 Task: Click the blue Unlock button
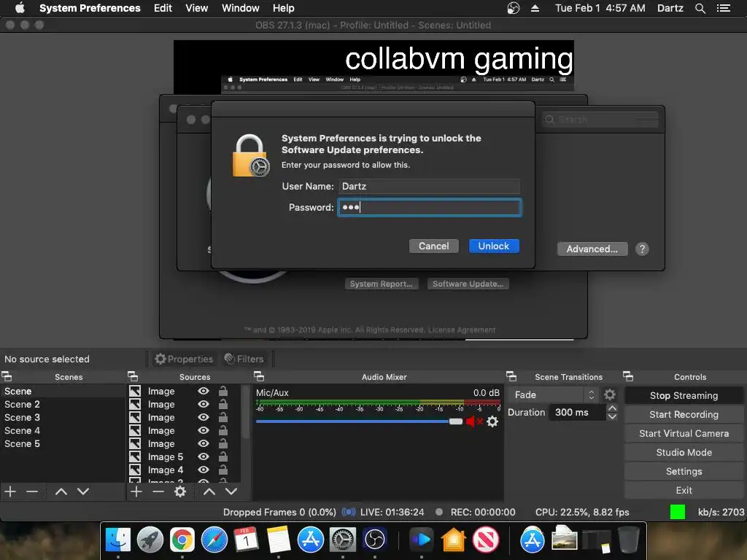pos(494,246)
